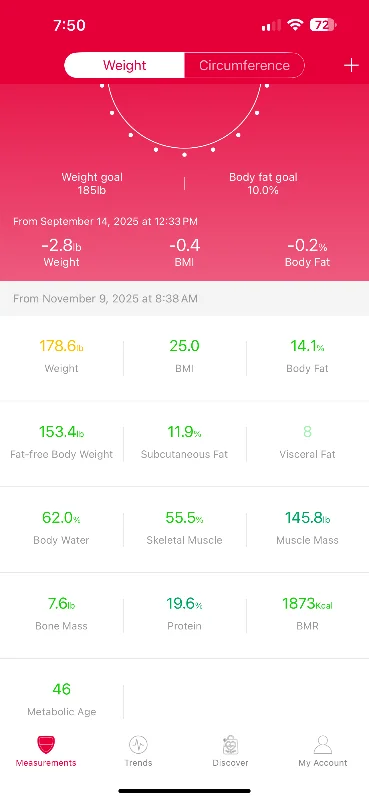Open the BMR 1873Kcal metric

click(x=307, y=614)
